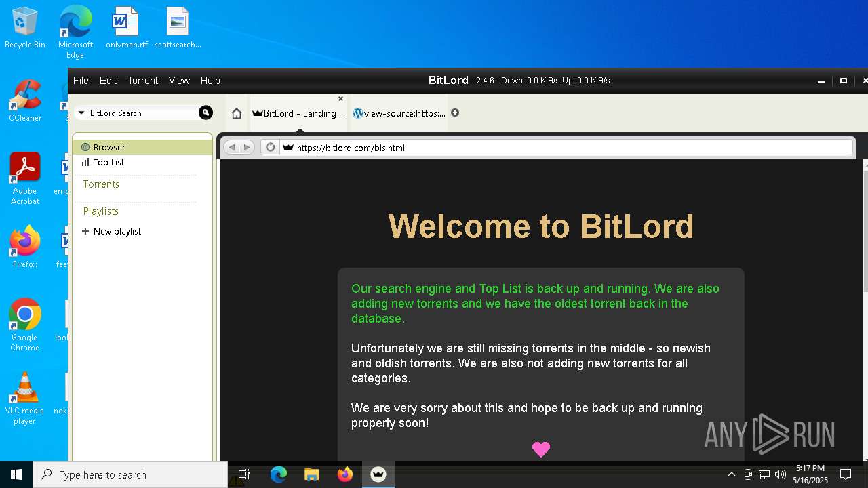Viewport: 868px width, 488px height.
Task: Select the scottsearch desktop file
Action: (178, 28)
